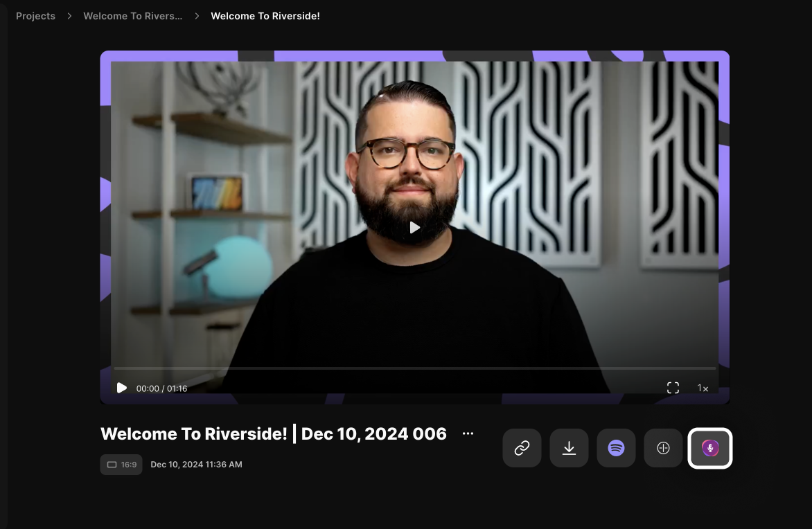Change the 1x playback speed
Image resolution: width=812 pixels, height=529 pixels.
[x=703, y=388]
